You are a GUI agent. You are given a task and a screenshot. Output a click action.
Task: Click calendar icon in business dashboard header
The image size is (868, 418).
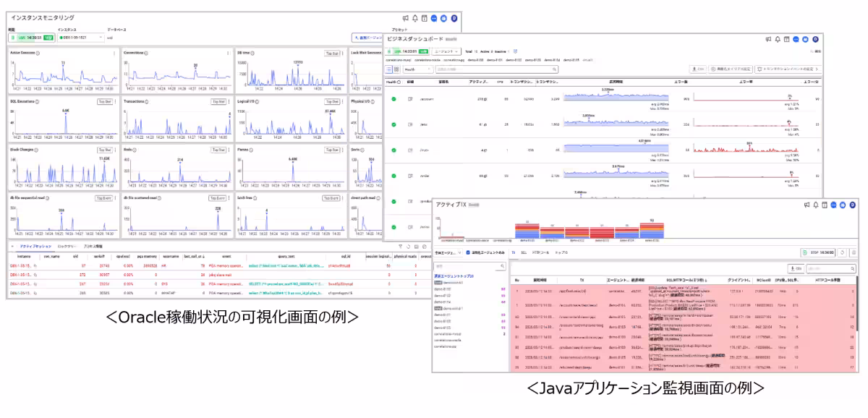(x=786, y=40)
